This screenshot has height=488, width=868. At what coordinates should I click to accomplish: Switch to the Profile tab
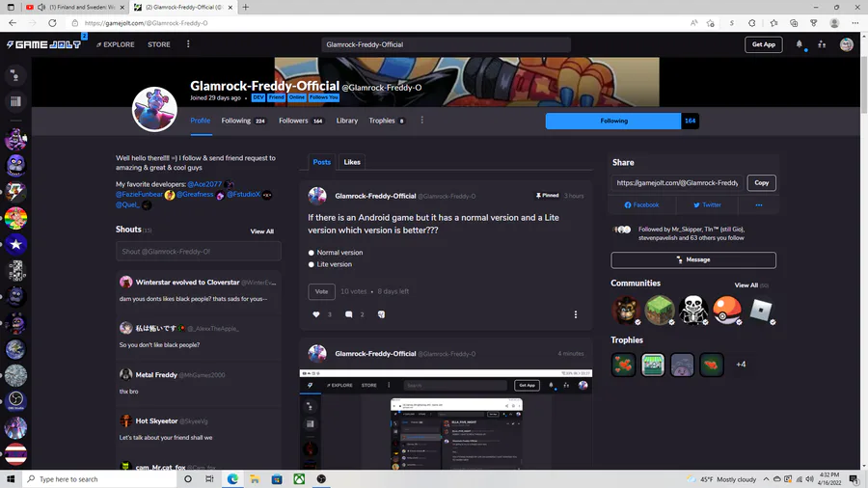(x=201, y=121)
